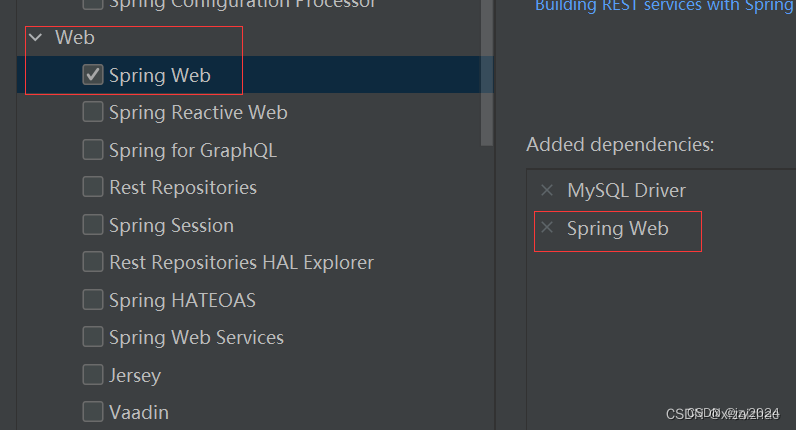Select the Web category label
This screenshot has height=430, width=796.
tap(75, 37)
